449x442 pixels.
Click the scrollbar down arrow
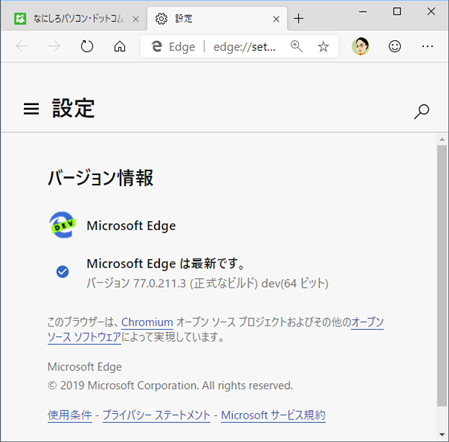tap(442, 434)
